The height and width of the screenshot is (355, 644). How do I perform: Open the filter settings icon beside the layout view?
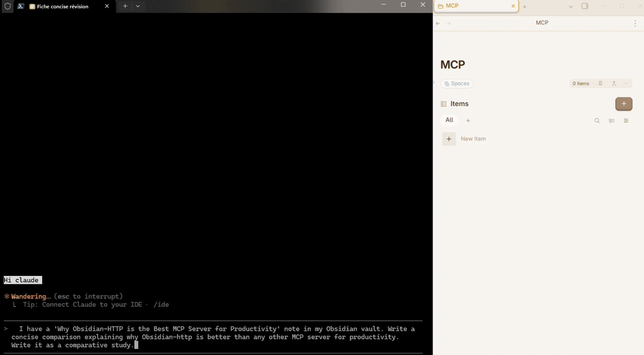(x=626, y=121)
